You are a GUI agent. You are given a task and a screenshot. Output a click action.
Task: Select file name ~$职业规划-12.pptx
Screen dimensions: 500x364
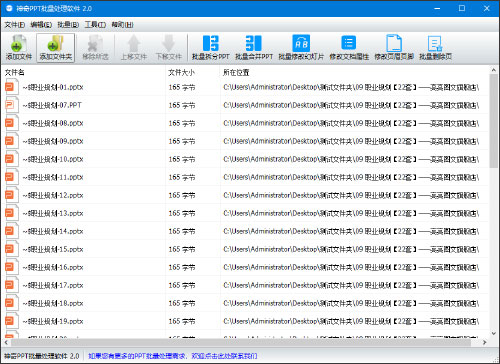53,195
